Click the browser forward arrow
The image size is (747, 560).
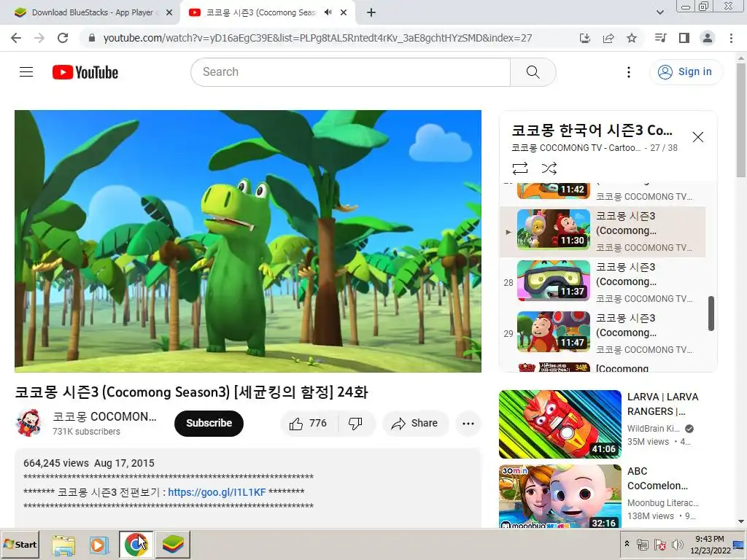[39, 38]
